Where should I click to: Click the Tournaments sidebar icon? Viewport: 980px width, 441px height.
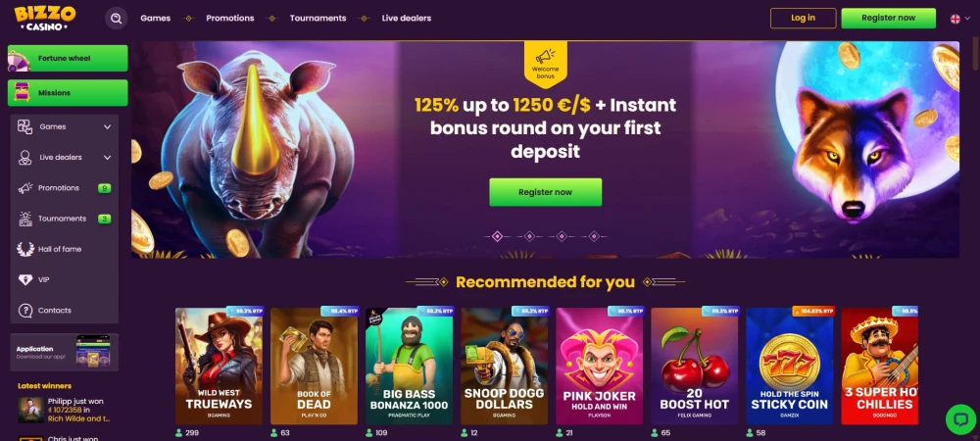(25, 219)
